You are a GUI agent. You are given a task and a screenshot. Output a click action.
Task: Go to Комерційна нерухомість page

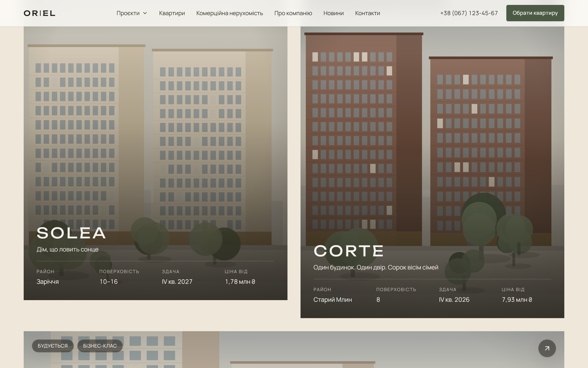point(229,13)
